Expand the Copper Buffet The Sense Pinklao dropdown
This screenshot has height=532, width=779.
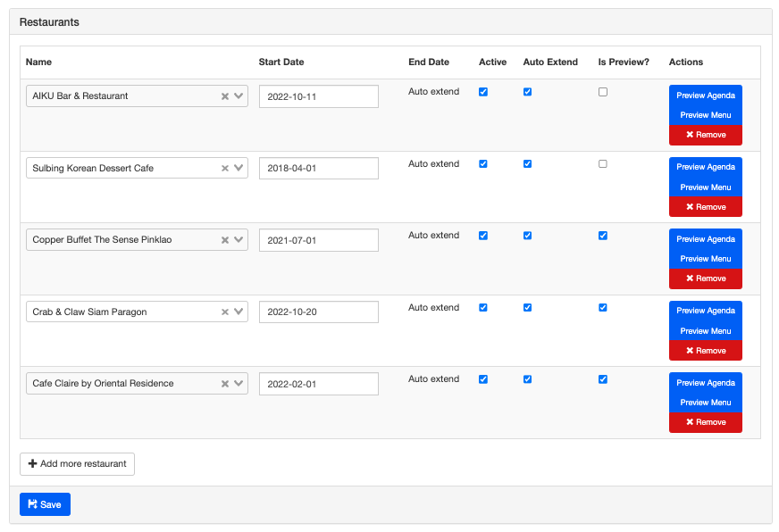click(x=239, y=240)
